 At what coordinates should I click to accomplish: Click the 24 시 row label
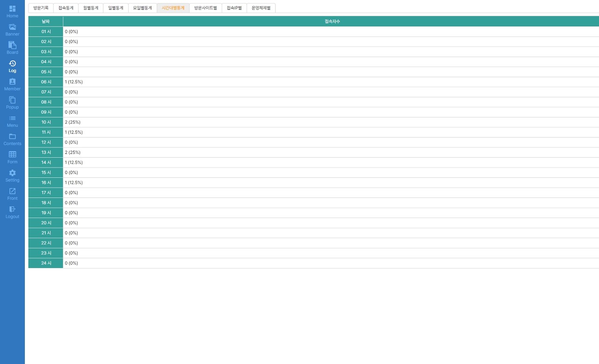coord(45,263)
